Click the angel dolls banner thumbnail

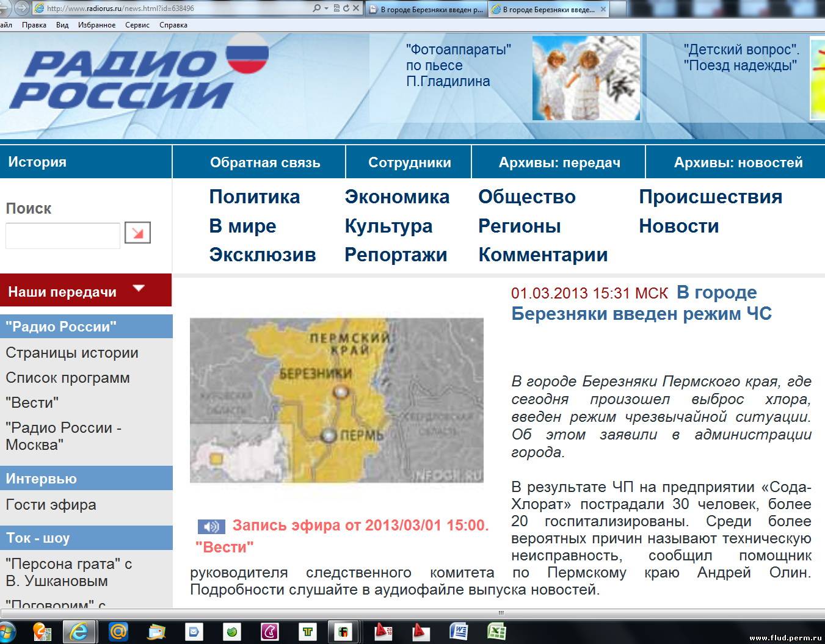586,78
